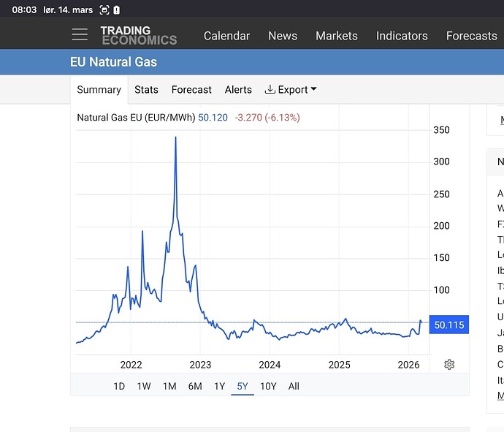Click the Trading Economics logo
The image size is (504, 432).
click(x=138, y=35)
